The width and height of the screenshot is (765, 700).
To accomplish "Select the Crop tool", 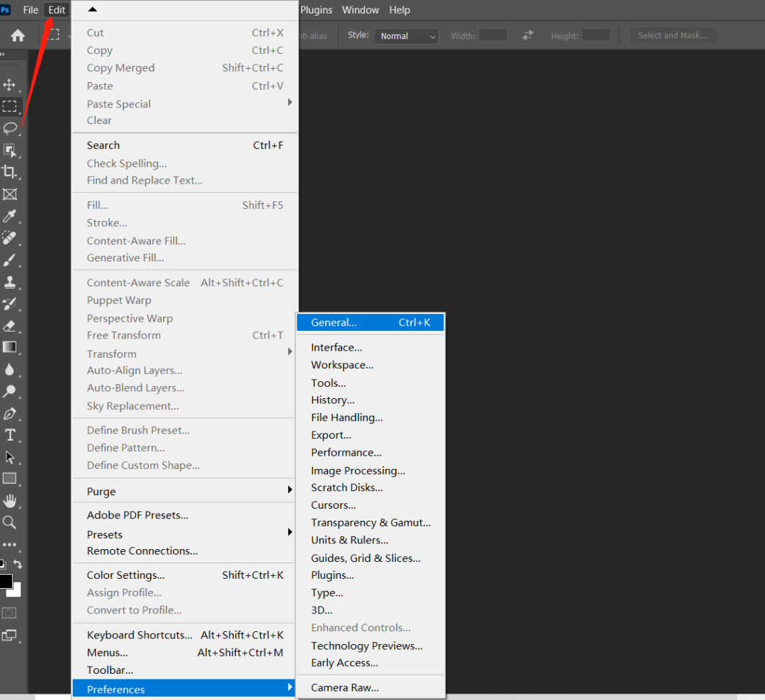I will tap(10, 171).
